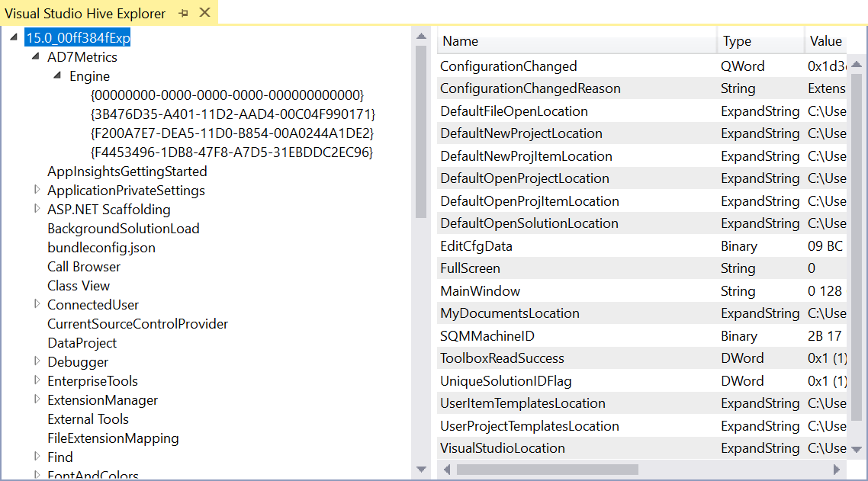Select the Engine tree item
Viewport: 868px width, 481px height.
pyautogui.click(x=90, y=76)
